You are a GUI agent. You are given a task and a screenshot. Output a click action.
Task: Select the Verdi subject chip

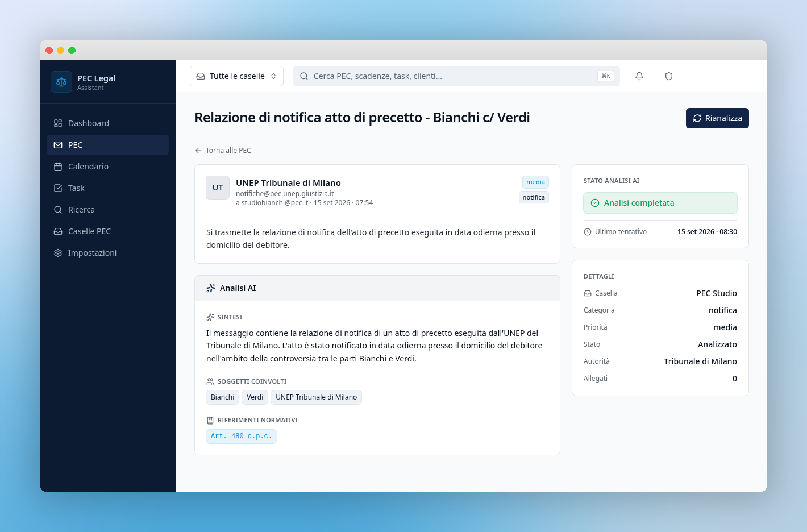pyautogui.click(x=255, y=397)
